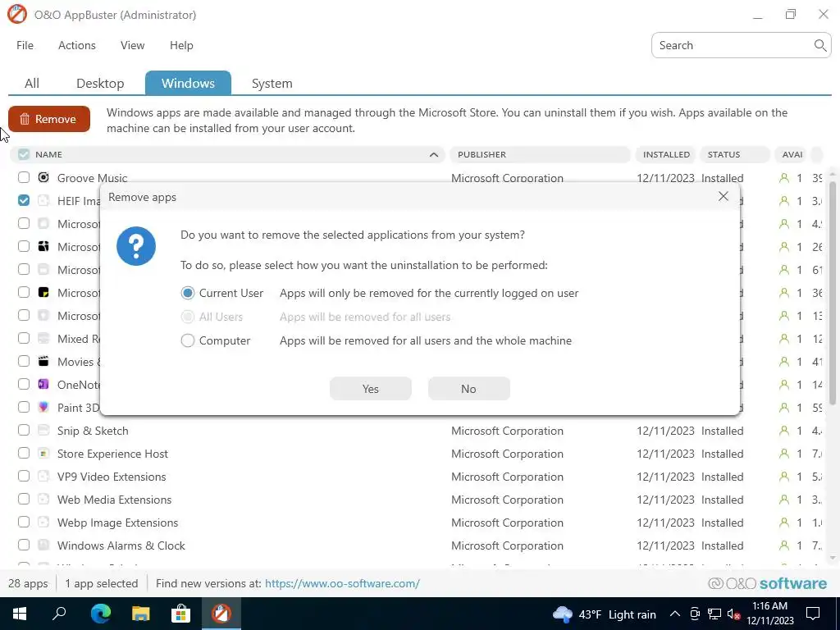Switch to the All tab
This screenshot has height=630, width=840.
pyautogui.click(x=32, y=83)
